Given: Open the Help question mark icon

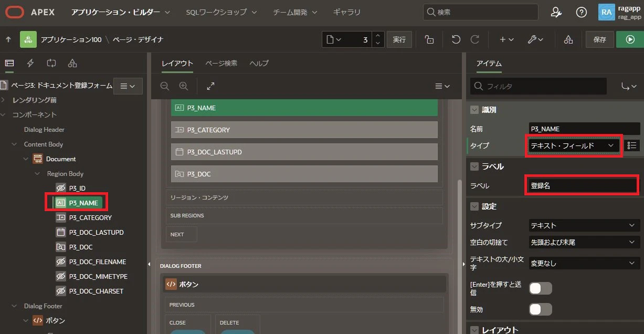Looking at the screenshot, I should 581,12.
